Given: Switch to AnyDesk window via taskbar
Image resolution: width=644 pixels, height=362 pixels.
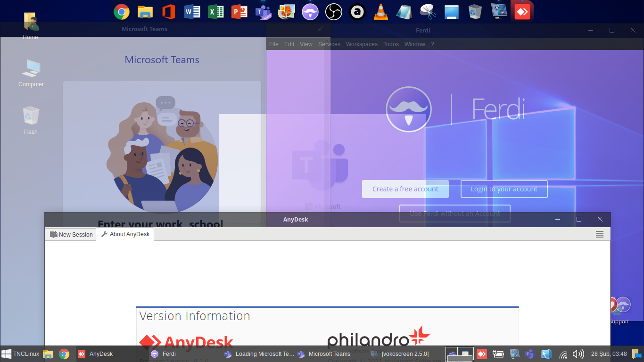Looking at the screenshot, I should pos(111,354).
